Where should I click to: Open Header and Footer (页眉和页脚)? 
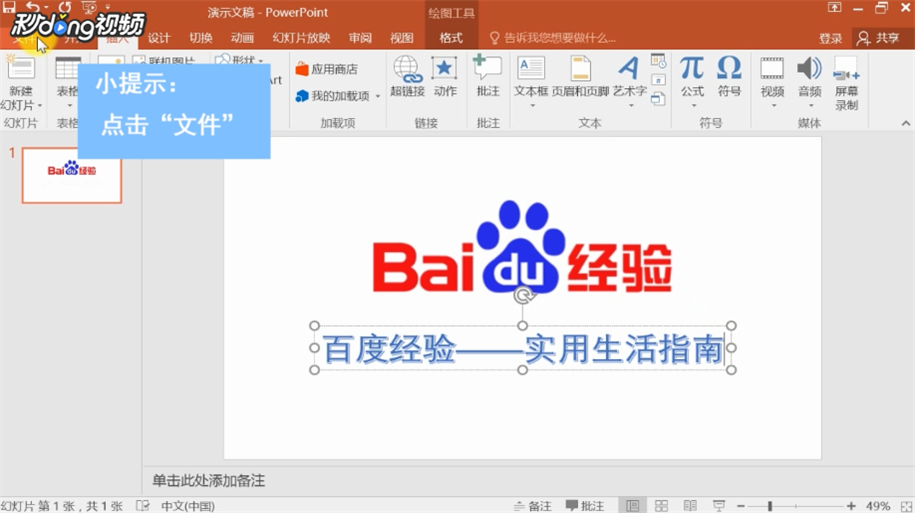pos(580,76)
